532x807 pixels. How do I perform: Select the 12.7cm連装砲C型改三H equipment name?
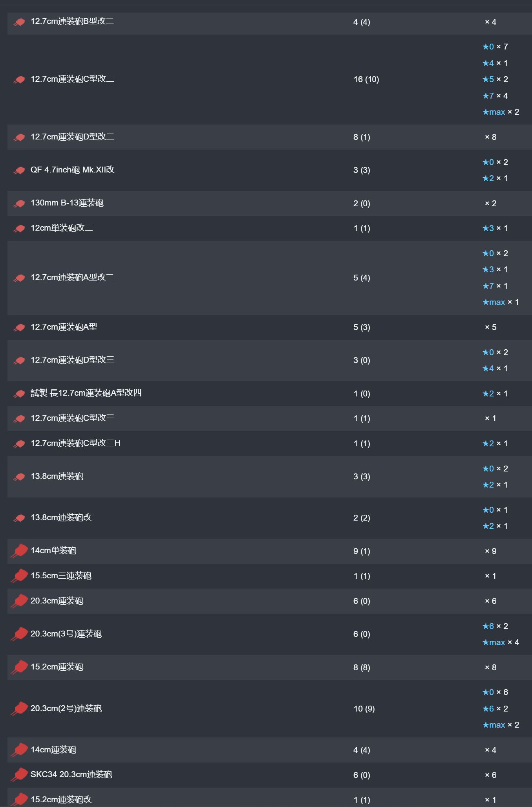pyautogui.click(x=76, y=443)
